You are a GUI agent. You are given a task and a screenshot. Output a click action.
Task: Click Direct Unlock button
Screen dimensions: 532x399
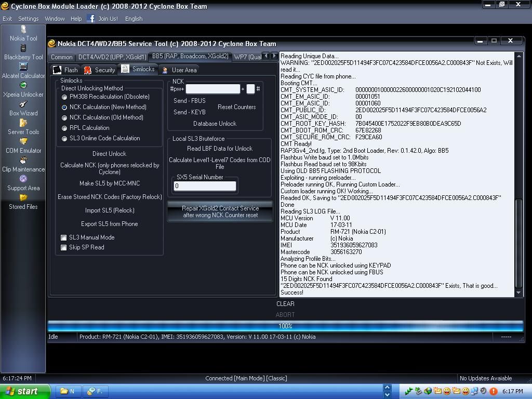(109, 154)
